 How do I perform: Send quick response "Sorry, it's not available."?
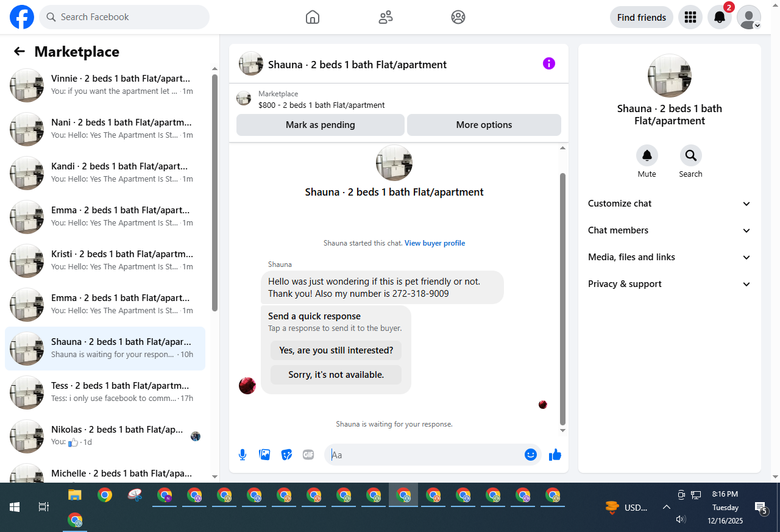(x=336, y=375)
